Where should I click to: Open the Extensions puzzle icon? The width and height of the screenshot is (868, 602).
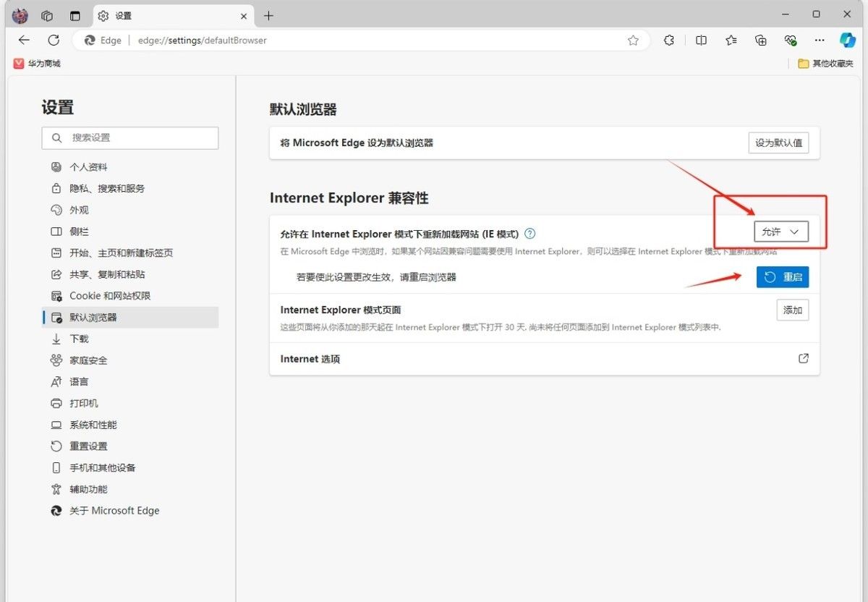point(668,41)
